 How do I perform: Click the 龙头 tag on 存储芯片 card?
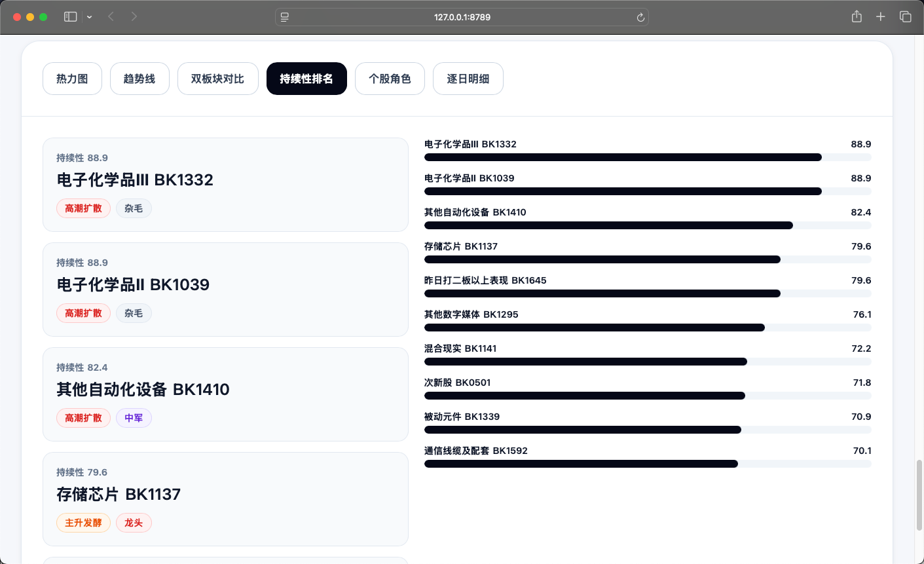tap(134, 523)
